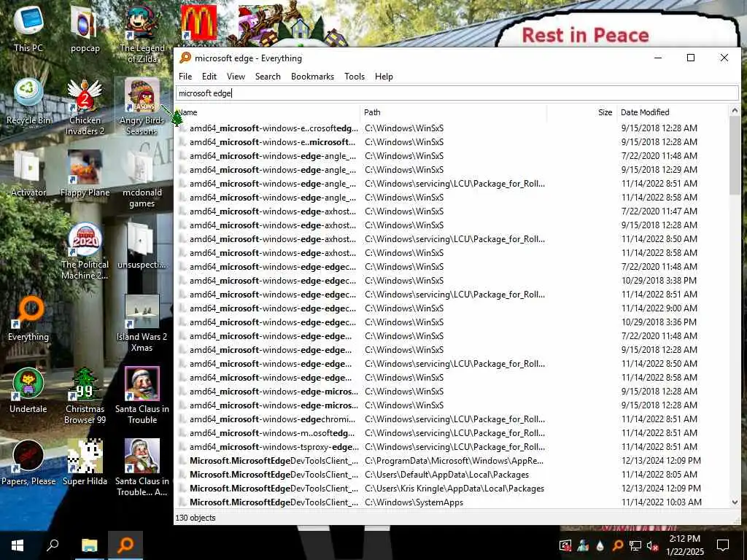The height and width of the screenshot is (560, 747).
Task: Select the Super Hilda desktop icon
Action: pyautogui.click(x=85, y=462)
